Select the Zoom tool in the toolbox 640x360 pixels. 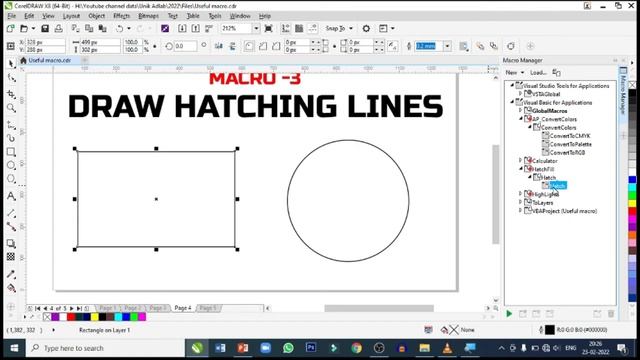pos(11,108)
